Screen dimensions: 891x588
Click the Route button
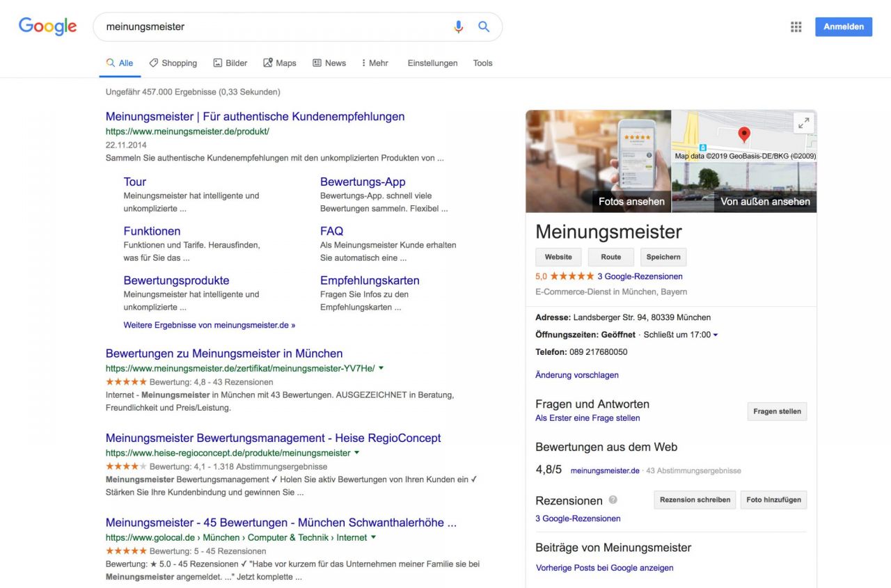611,257
